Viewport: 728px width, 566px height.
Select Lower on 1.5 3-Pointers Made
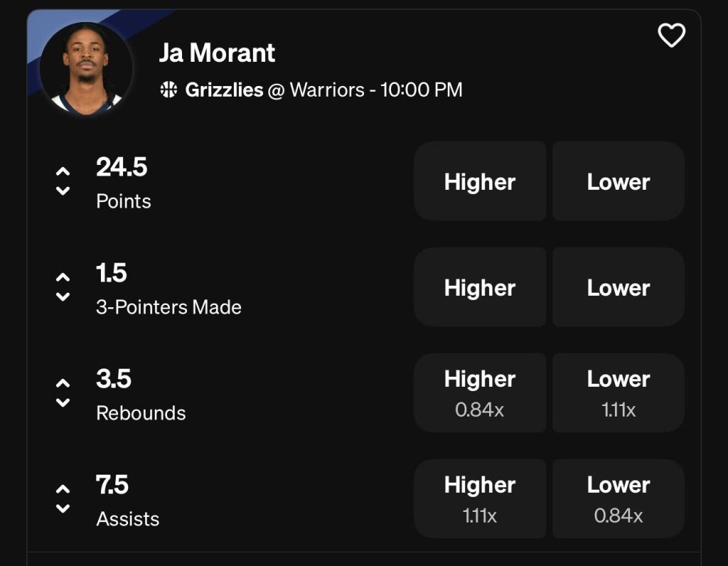[619, 287]
